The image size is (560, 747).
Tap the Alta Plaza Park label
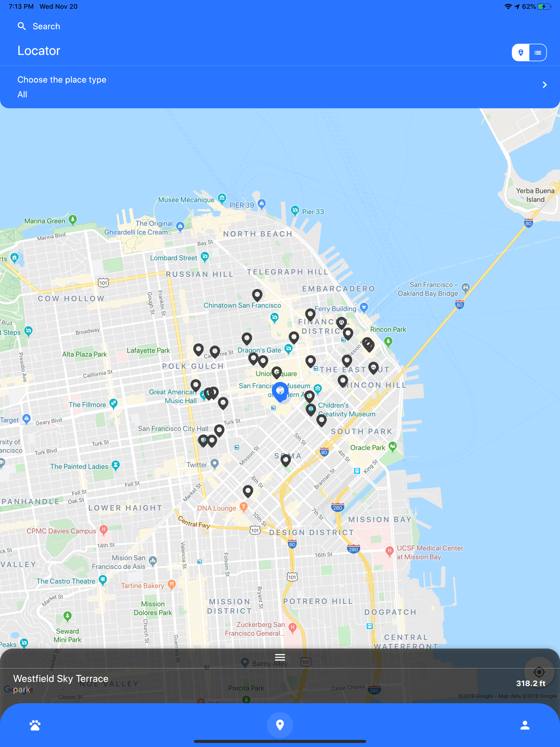pyautogui.click(x=84, y=354)
